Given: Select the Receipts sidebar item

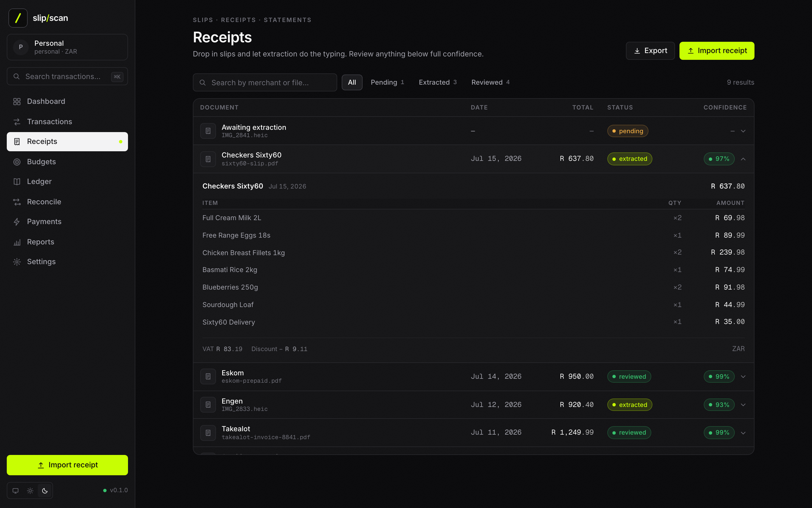Looking at the screenshot, I should click(x=67, y=141).
